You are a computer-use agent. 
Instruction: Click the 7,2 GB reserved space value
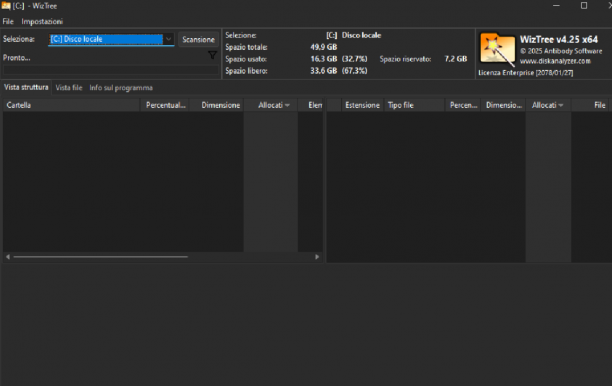point(455,59)
